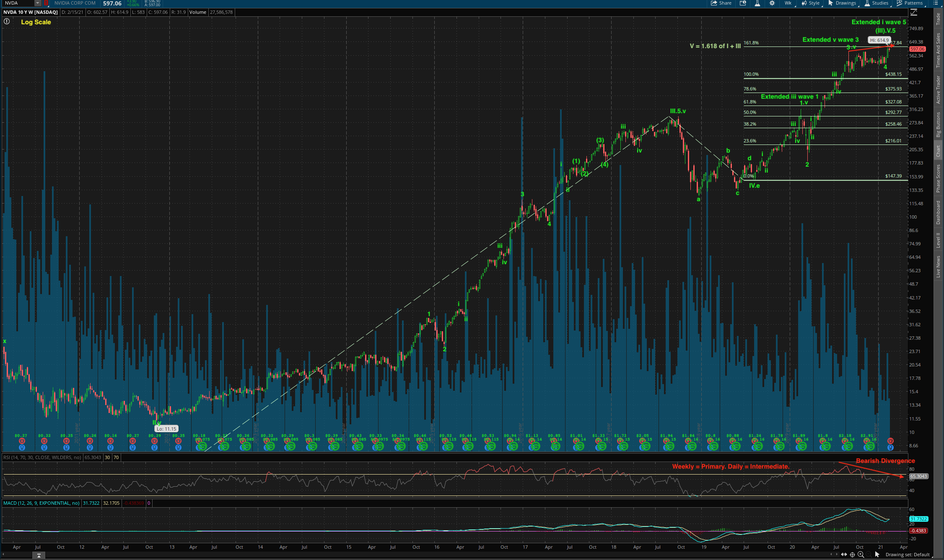The height and width of the screenshot is (560, 944).
Task: Open the Style menu
Action: coord(810,3)
